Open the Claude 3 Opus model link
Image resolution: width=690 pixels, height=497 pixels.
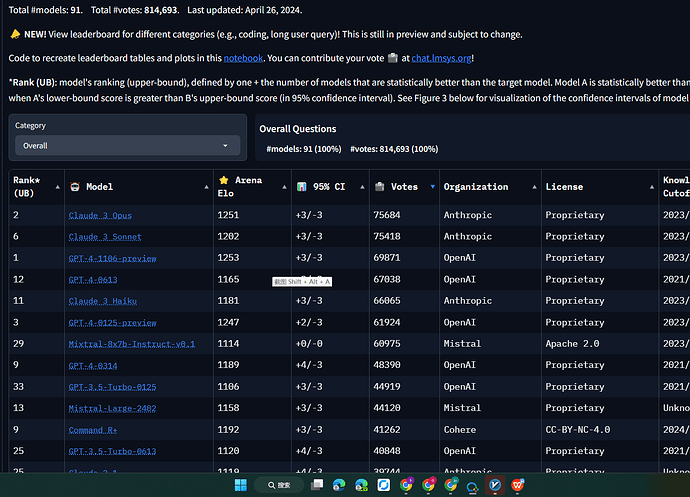tap(100, 215)
